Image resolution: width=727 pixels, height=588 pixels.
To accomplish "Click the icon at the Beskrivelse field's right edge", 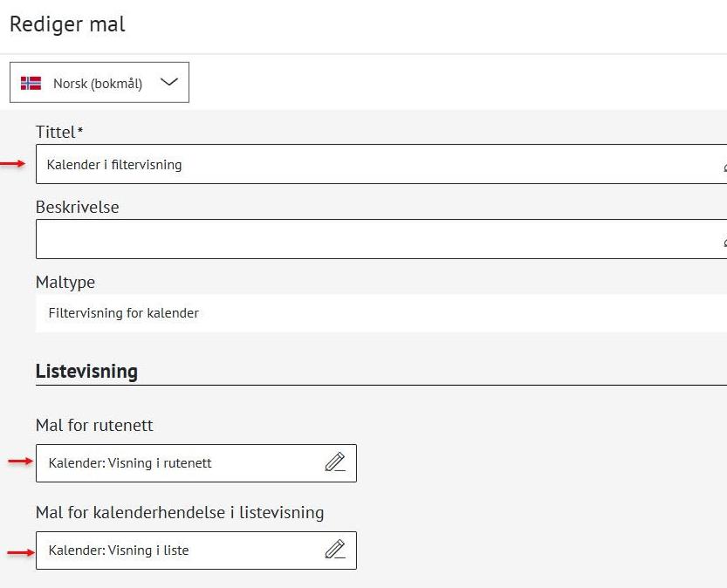I will (724, 241).
